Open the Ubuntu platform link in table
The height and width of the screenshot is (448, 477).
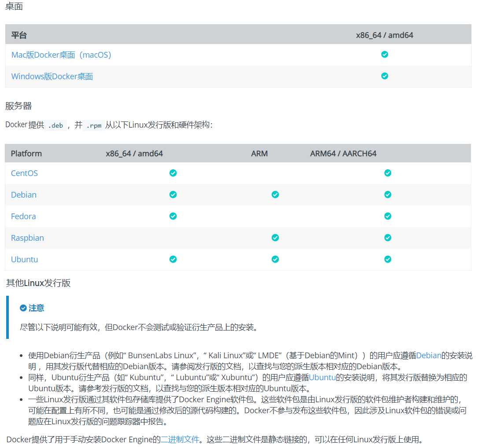tap(24, 260)
